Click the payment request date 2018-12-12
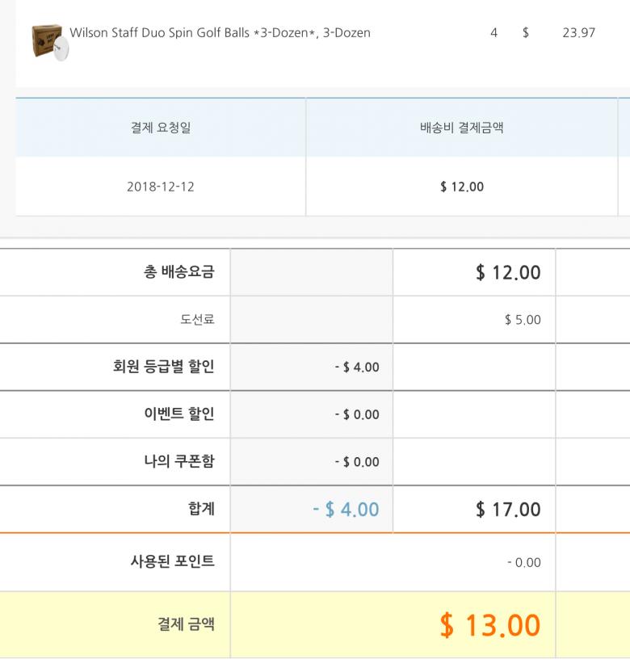 pyautogui.click(x=161, y=187)
